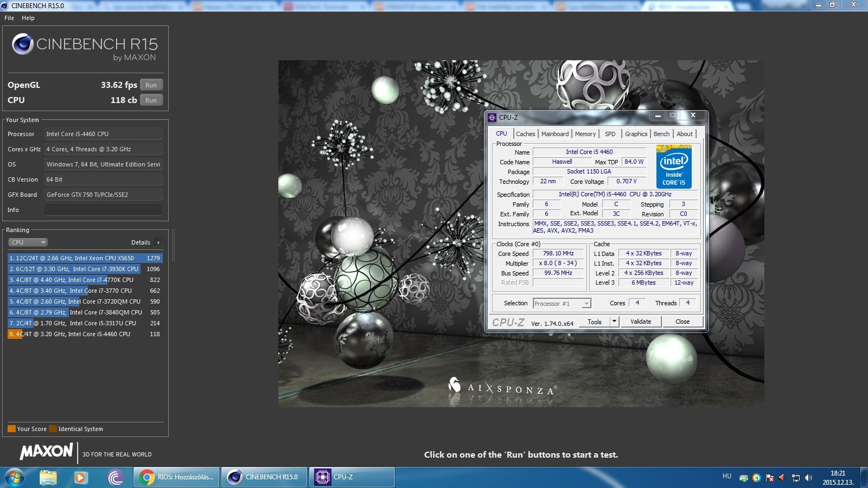Select the Core i5-4460 ranking row

pyautogui.click(x=85, y=334)
